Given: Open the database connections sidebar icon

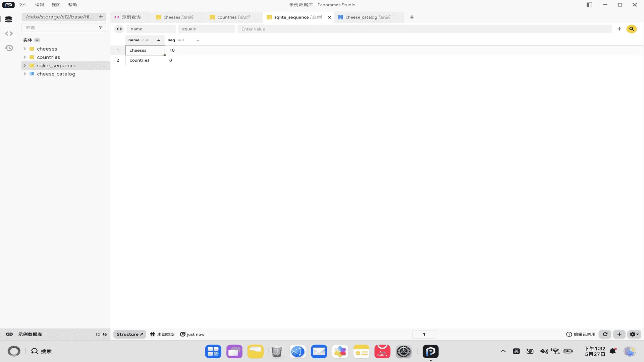Looking at the screenshot, I should tap(9, 19).
